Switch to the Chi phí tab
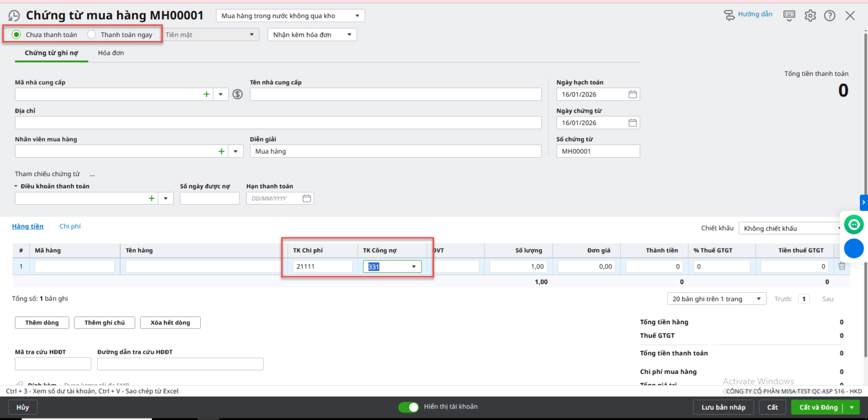This screenshot has width=868, height=420. (70, 227)
